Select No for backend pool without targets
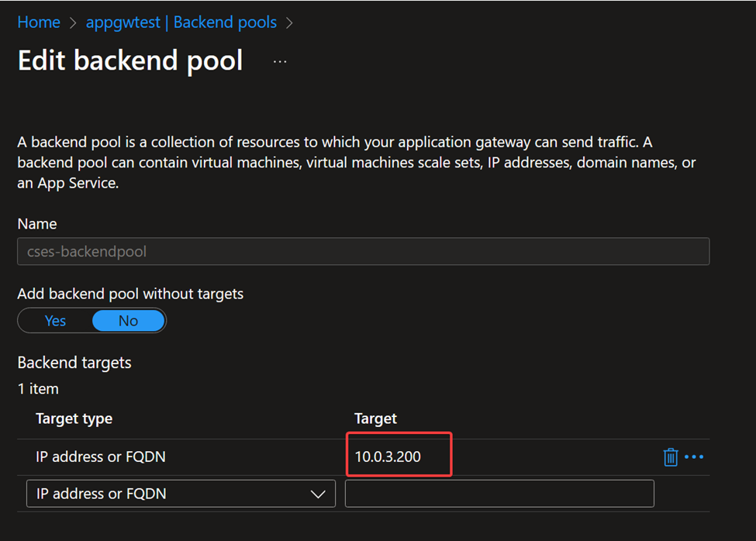756x541 pixels. coord(128,321)
